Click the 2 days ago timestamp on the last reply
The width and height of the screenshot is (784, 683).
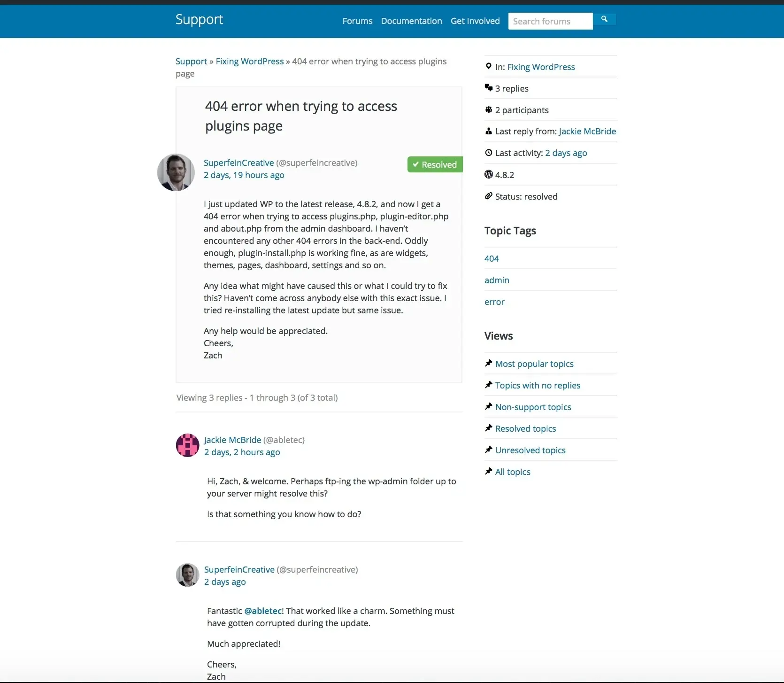click(225, 582)
